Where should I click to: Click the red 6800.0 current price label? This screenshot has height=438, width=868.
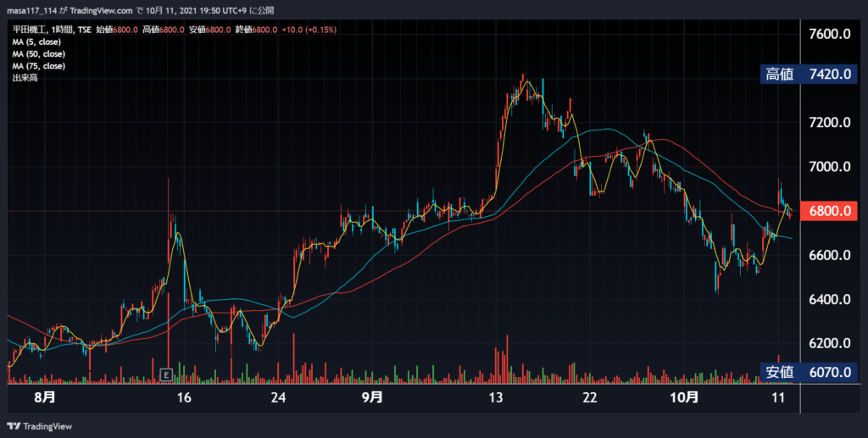tap(829, 211)
